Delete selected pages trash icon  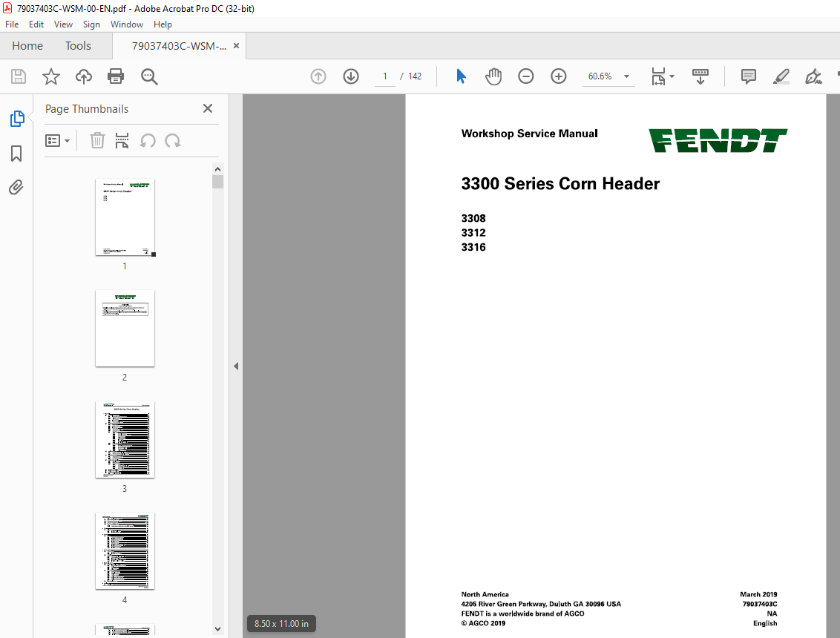pos(97,141)
